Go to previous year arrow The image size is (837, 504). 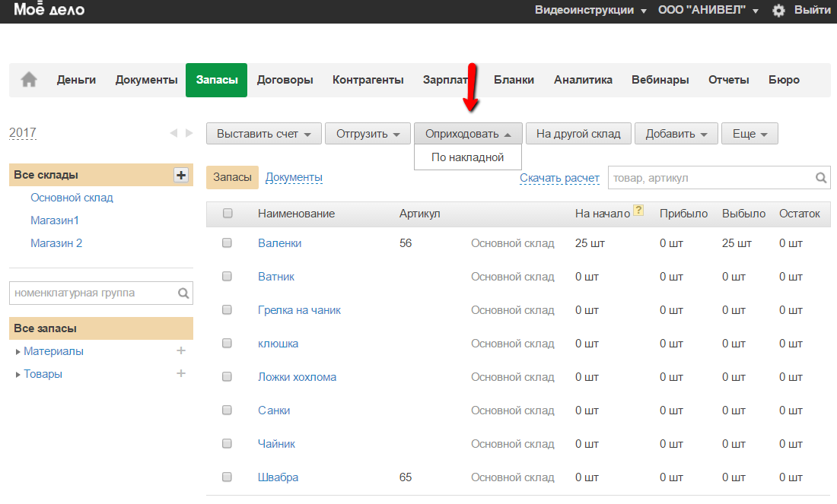(173, 133)
